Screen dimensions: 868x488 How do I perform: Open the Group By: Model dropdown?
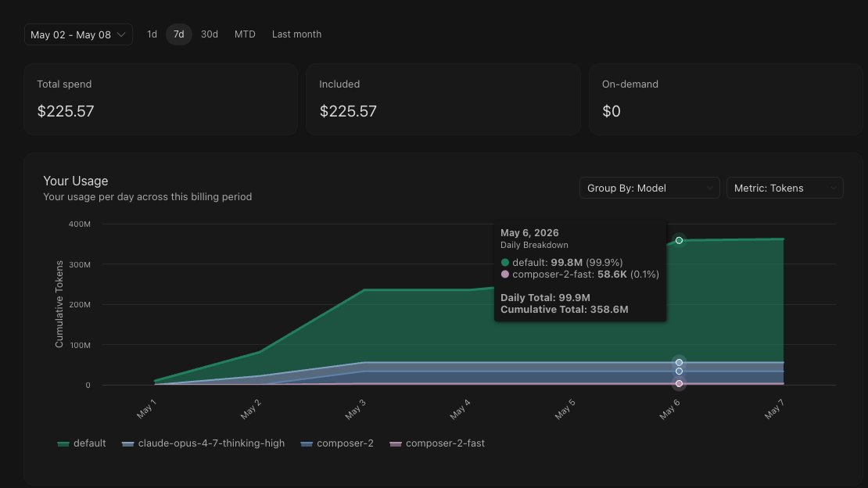pyautogui.click(x=649, y=188)
